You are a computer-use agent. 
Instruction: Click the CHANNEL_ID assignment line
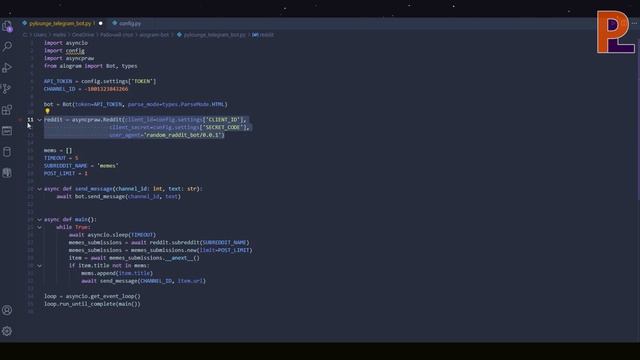[86, 89]
